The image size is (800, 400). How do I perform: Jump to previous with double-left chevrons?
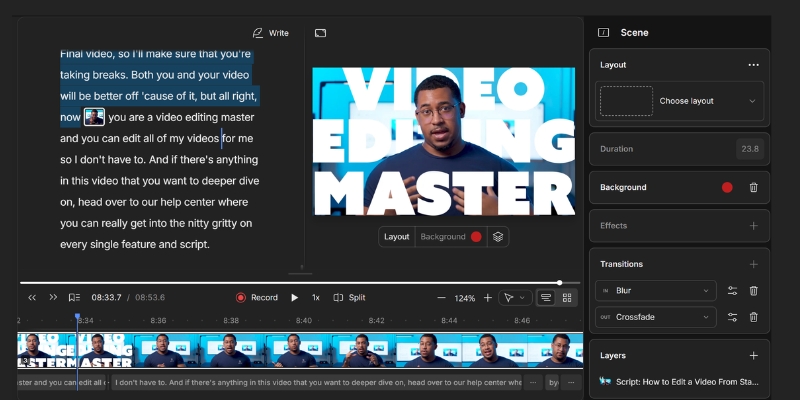click(x=32, y=297)
